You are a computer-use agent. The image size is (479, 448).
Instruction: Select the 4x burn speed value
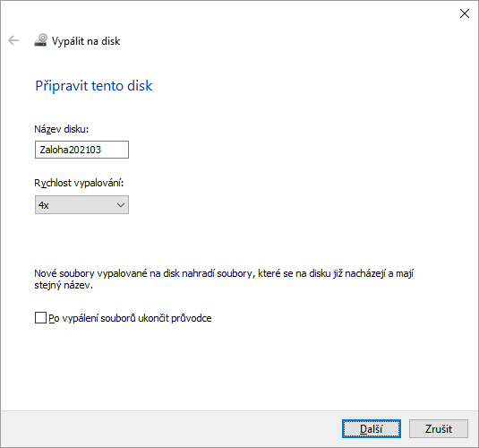(44, 205)
